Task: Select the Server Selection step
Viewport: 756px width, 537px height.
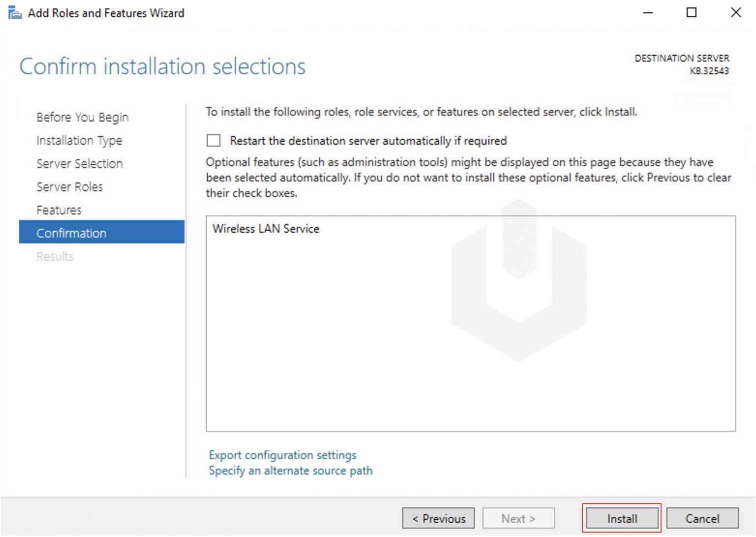Action: (x=79, y=163)
